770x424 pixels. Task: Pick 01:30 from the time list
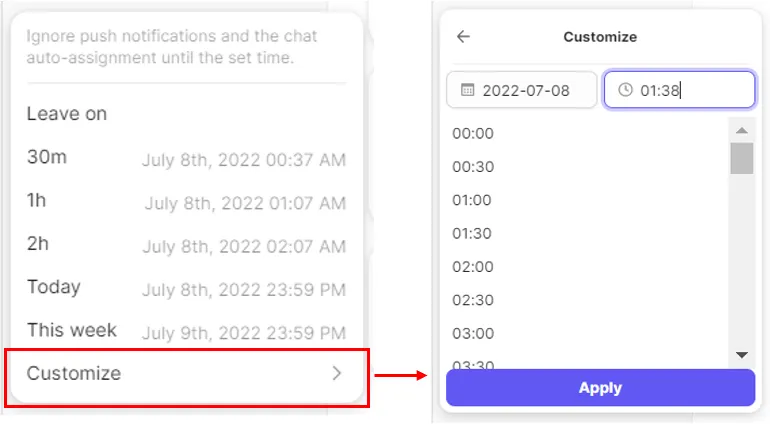point(473,233)
